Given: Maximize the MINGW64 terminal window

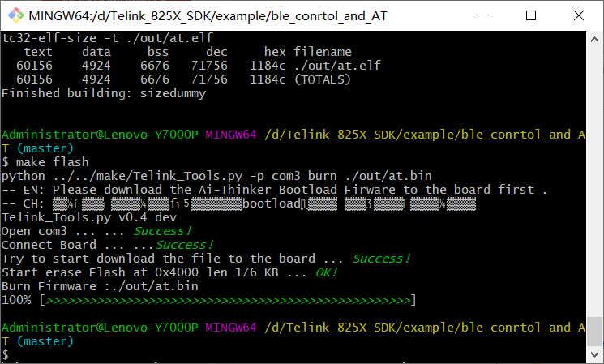Looking at the screenshot, I should [531, 15].
